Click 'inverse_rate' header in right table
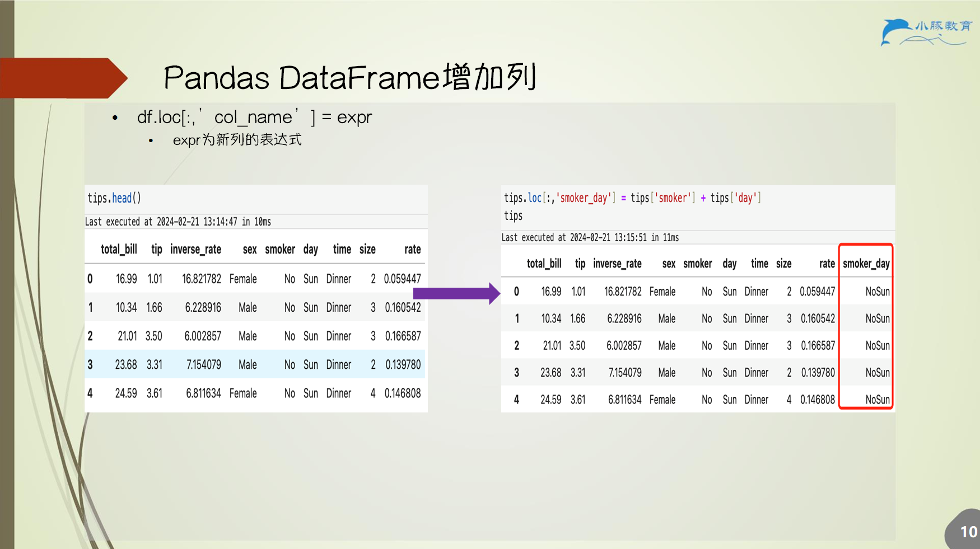980x549 pixels. click(x=617, y=264)
